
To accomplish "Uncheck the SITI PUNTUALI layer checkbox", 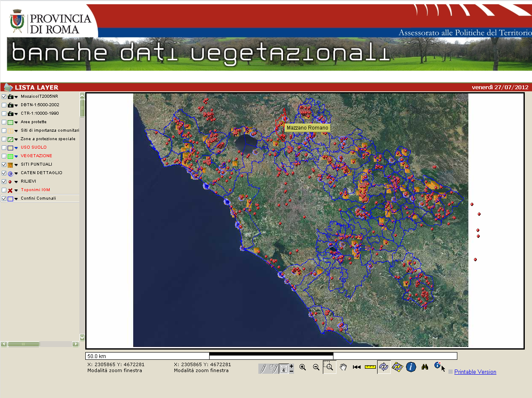I will coord(4,165).
